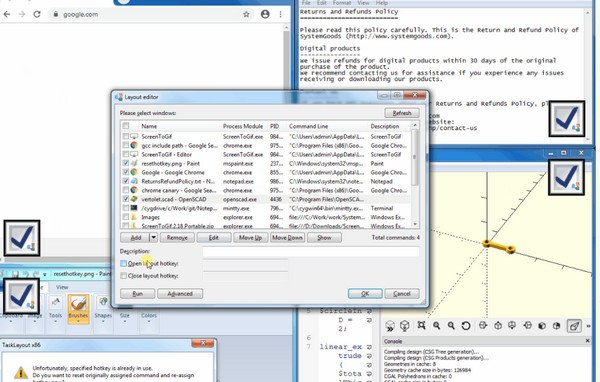The image size is (600, 382).
Task: Open the dropdown arrow next to Add
Action: (153, 238)
